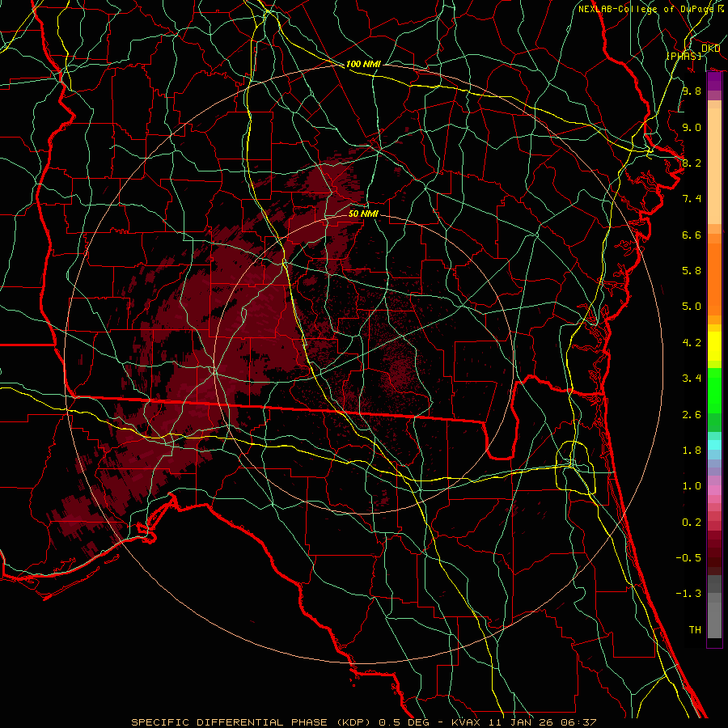This screenshot has width=728, height=728.
Task: Pick the large peach color bar segment
Action: pos(714,166)
